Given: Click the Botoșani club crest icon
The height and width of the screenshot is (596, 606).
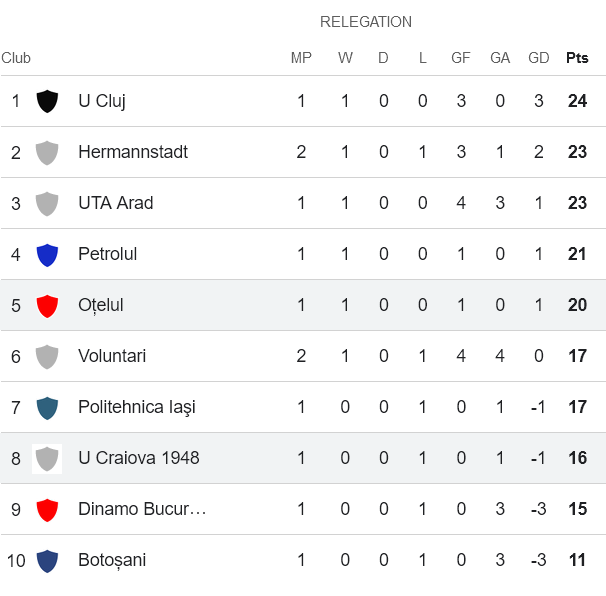Looking at the screenshot, I should [x=47, y=560].
